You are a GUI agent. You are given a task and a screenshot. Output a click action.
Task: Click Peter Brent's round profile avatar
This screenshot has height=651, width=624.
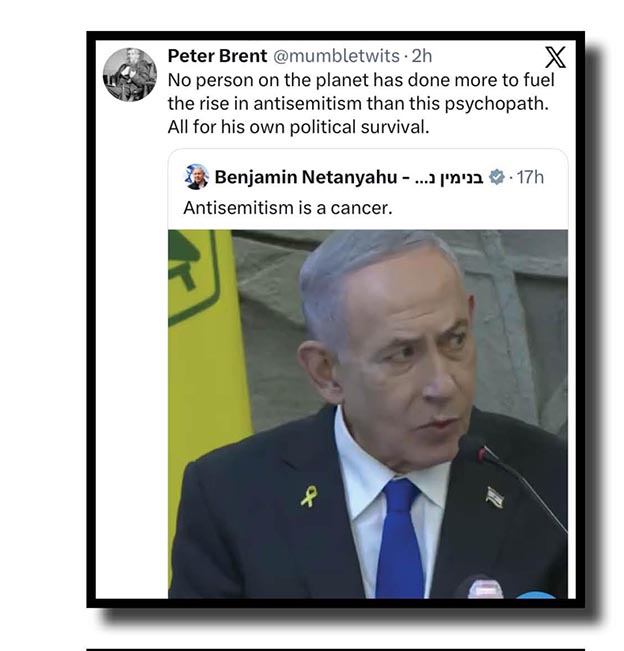coord(130,75)
